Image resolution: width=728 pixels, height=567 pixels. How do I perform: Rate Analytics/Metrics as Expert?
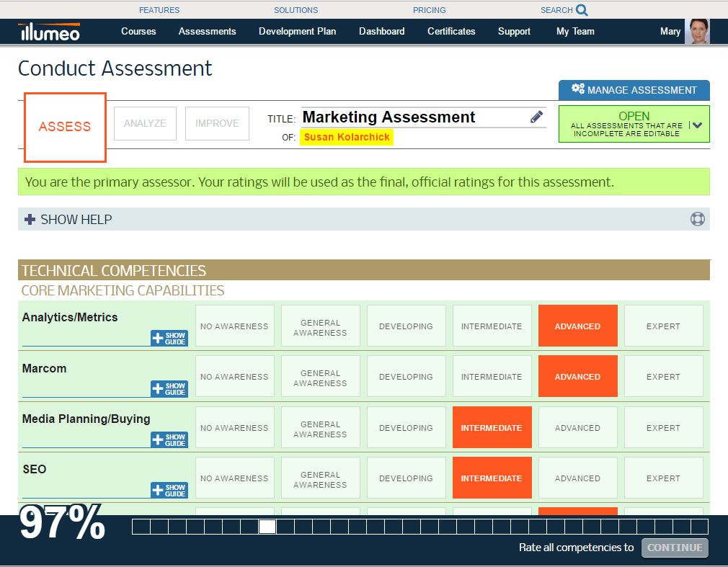663,326
